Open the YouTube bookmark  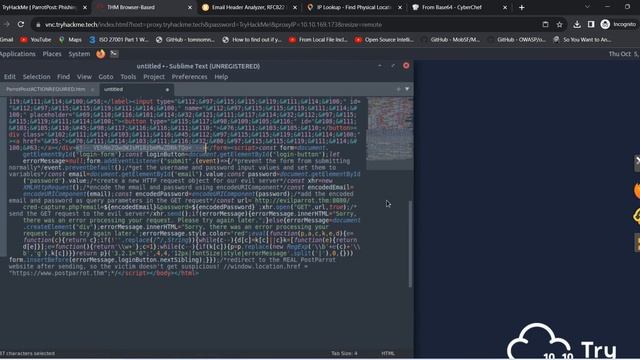tap(36, 40)
